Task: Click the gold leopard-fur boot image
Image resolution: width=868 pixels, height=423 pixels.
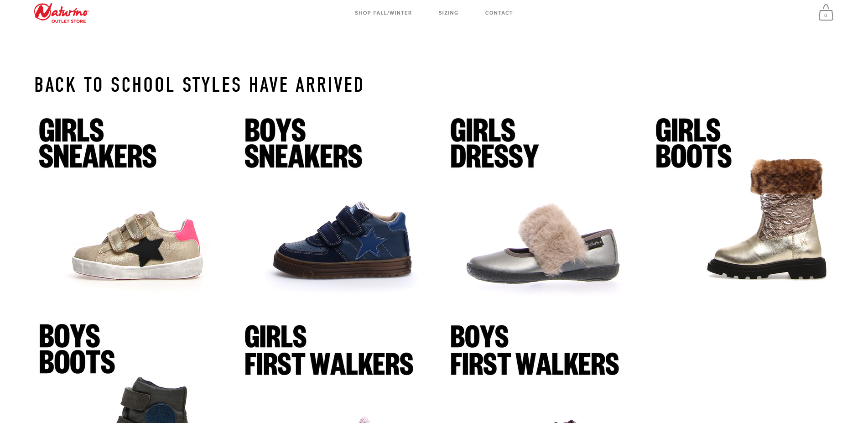Action: click(x=767, y=219)
